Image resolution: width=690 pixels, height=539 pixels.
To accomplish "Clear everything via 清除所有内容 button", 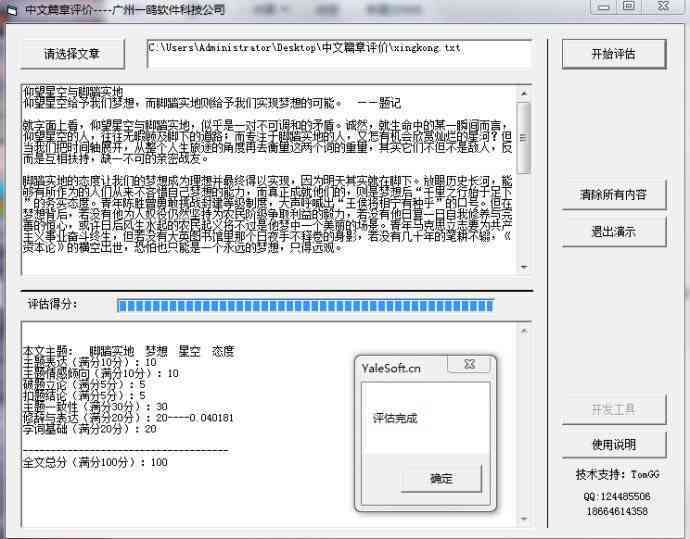I will click(x=614, y=194).
